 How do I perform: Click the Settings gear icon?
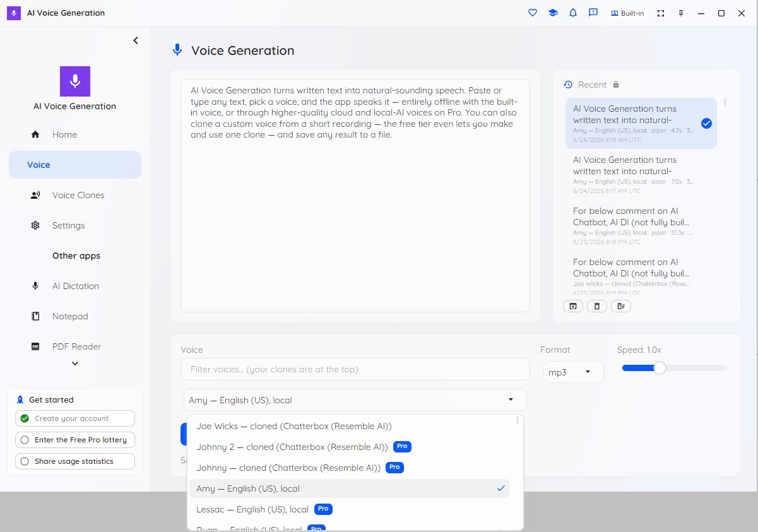35,225
